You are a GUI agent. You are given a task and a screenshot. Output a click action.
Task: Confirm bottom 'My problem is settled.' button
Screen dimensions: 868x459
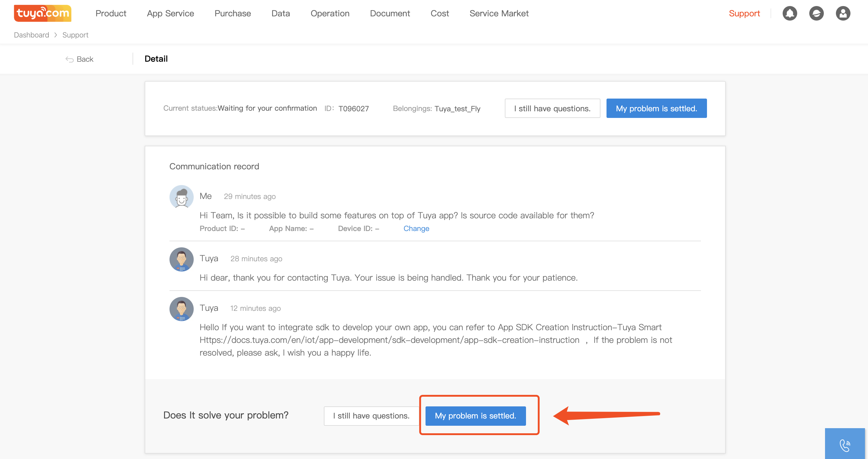click(x=475, y=416)
